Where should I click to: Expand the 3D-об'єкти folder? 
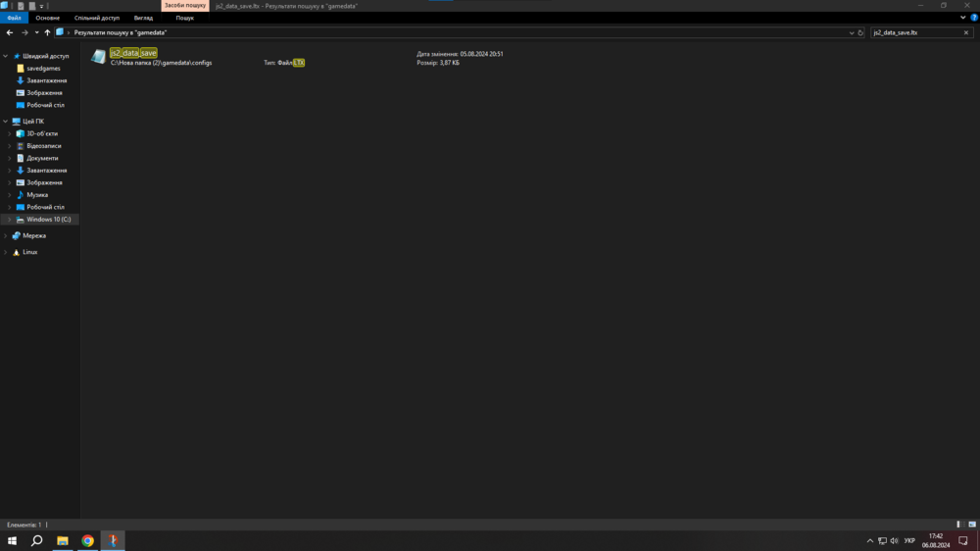[10, 134]
